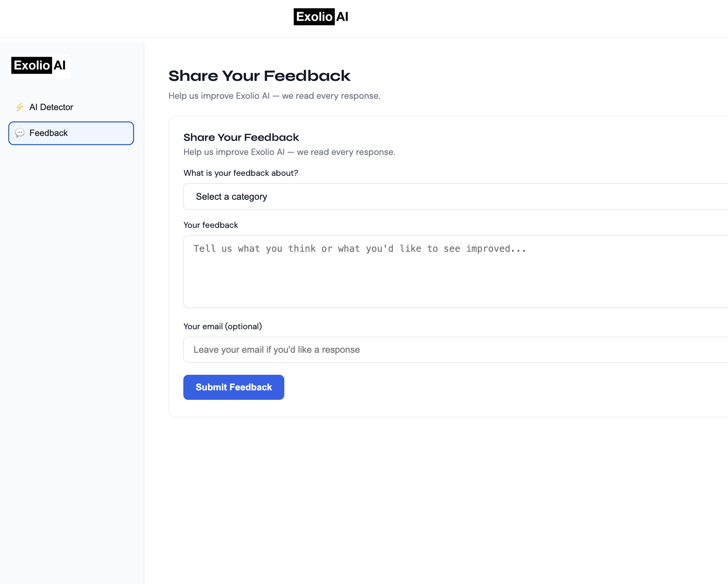
Task: Click the Share Your Feedback heading inside card
Action: [x=241, y=137]
